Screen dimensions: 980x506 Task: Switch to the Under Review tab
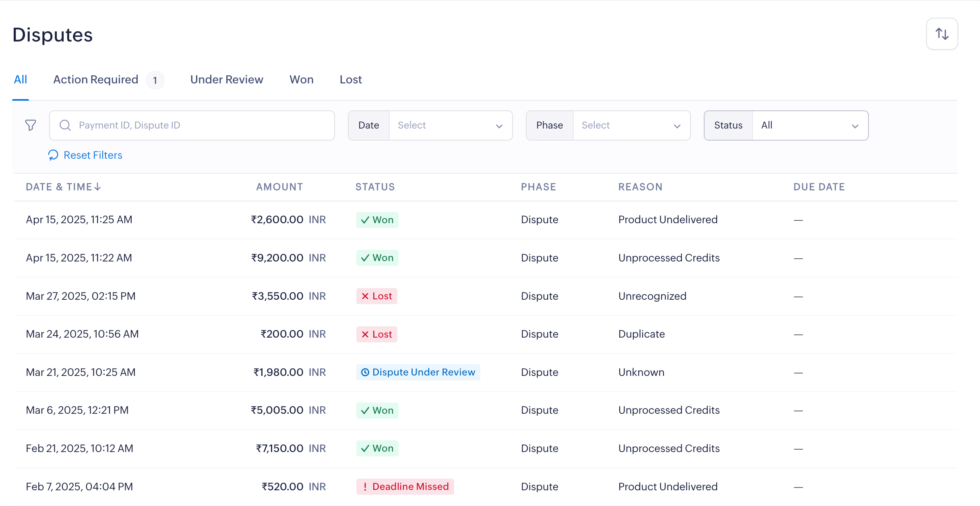(227, 80)
